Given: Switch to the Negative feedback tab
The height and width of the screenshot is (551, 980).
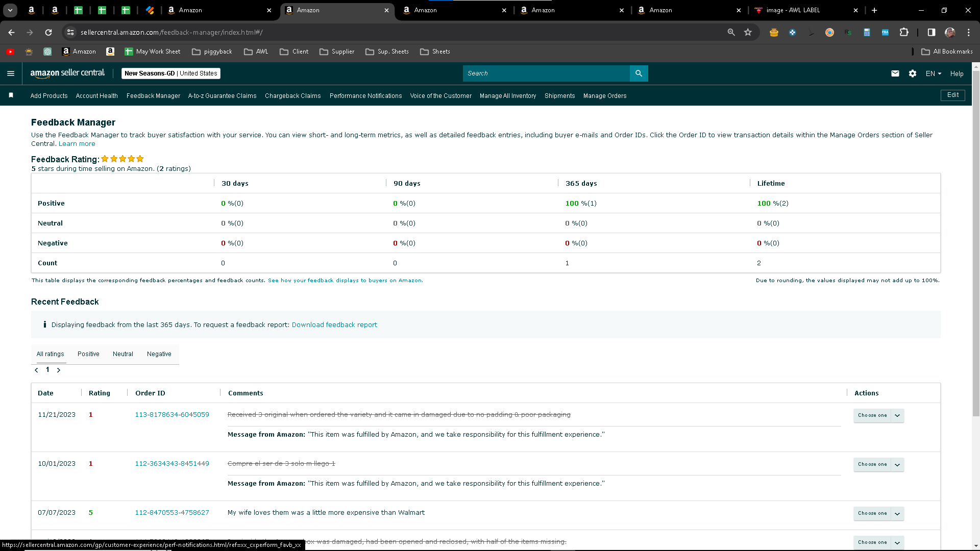Looking at the screenshot, I should click(159, 354).
